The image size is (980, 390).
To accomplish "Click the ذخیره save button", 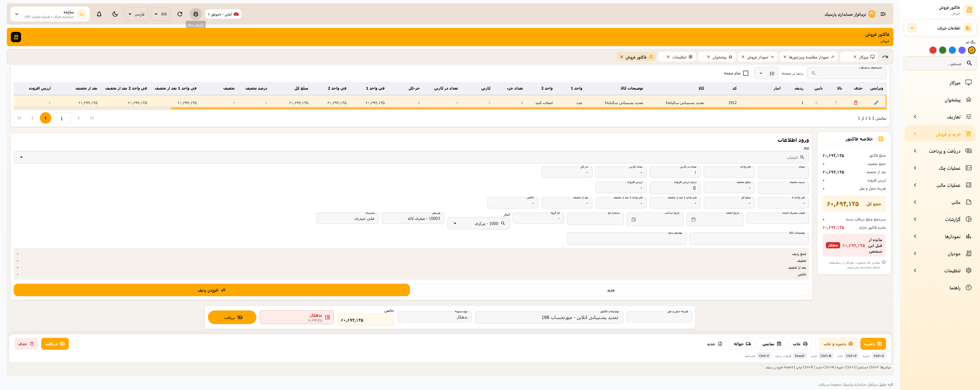I will click(x=873, y=344).
